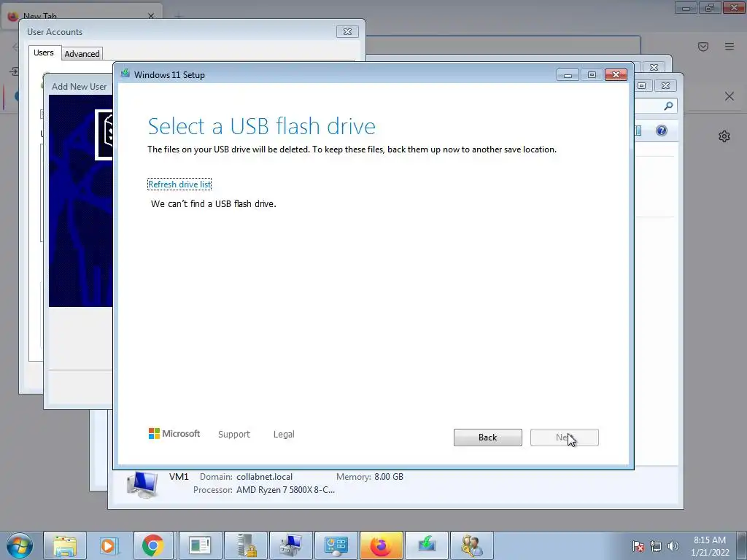
Task: Click the 'We can't find a USB flash drive' message
Action: coord(214,204)
